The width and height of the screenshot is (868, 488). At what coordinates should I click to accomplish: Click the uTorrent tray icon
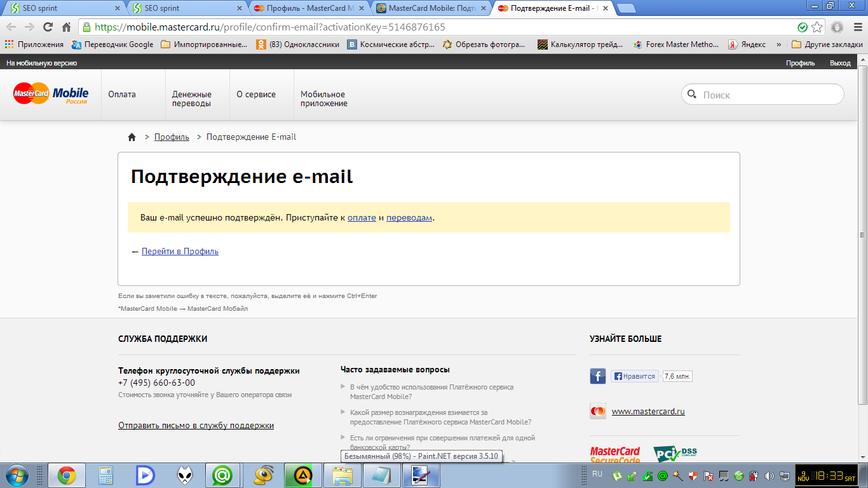pyautogui.click(x=616, y=475)
